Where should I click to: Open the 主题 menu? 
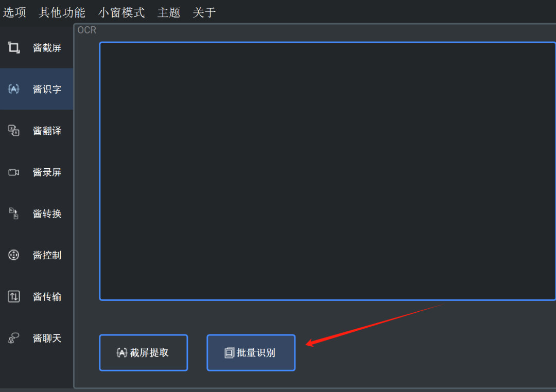(169, 12)
